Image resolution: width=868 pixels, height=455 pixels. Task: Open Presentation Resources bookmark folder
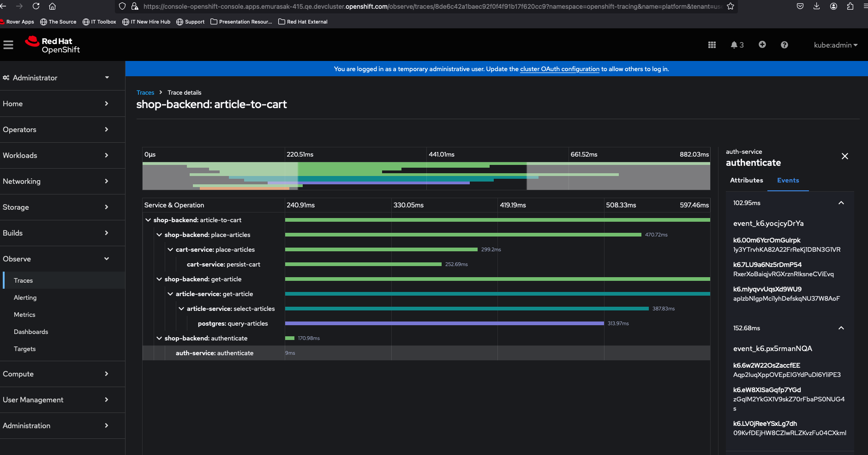(241, 22)
